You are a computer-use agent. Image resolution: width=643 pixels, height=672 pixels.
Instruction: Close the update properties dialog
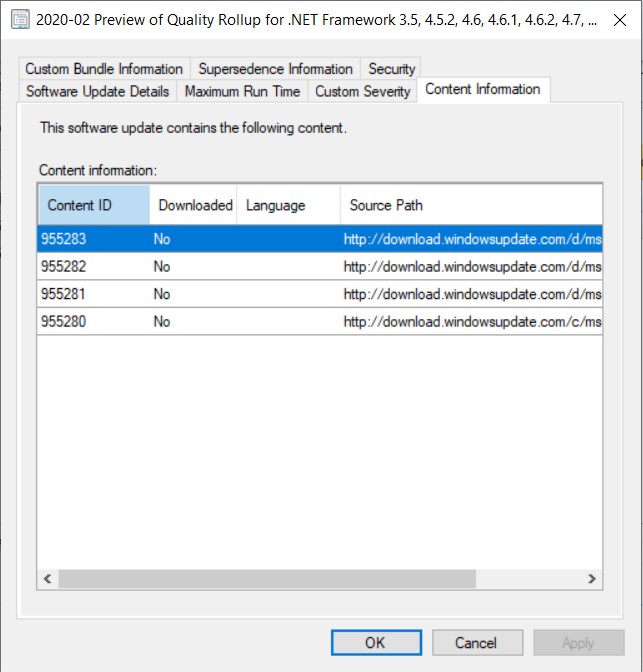[619, 22]
